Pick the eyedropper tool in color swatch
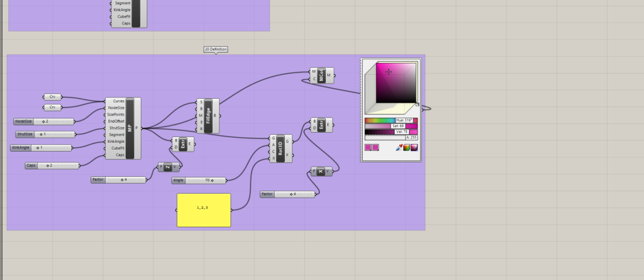The image size is (644, 280). tap(399, 147)
